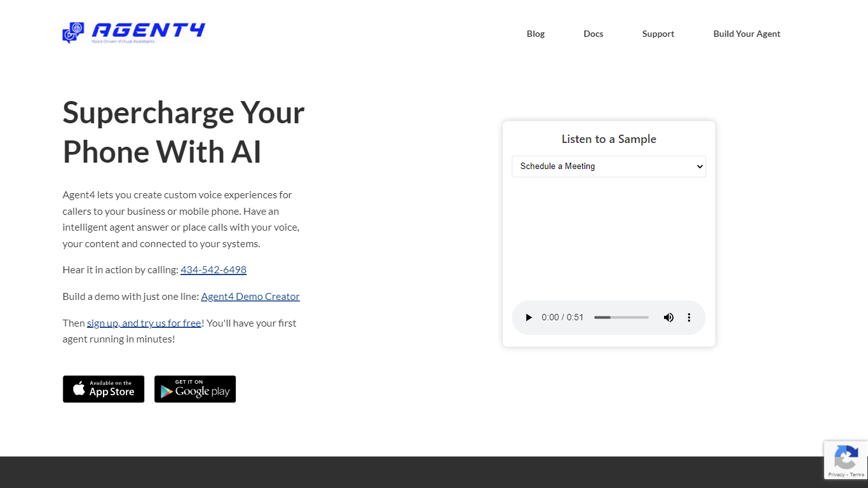Click the 0:00 / 0:51 time display

(x=562, y=317)
